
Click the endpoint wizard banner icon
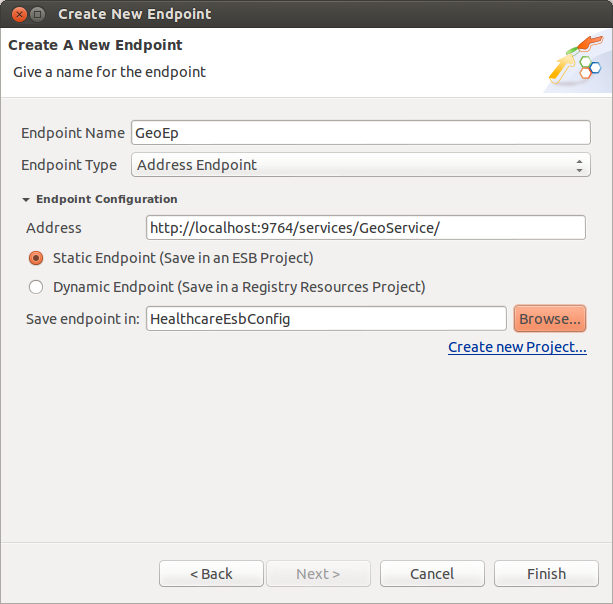click(x=576, y=60)
